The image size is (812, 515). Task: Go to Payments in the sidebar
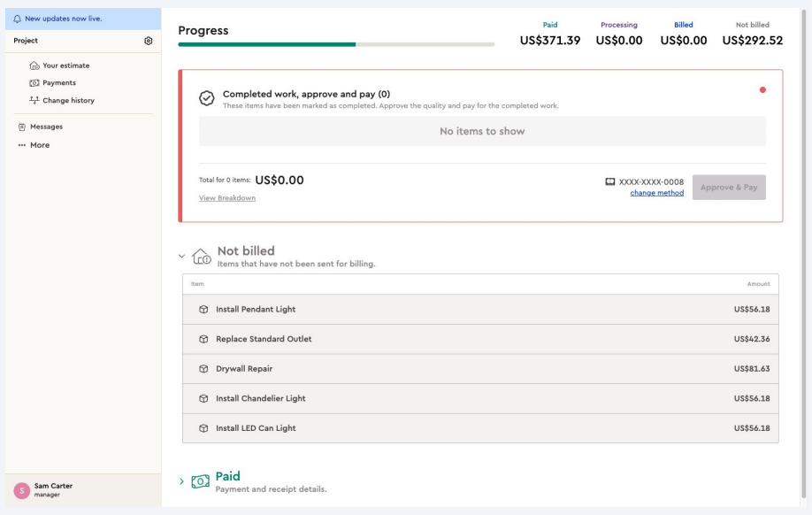[x=59, y=83]
